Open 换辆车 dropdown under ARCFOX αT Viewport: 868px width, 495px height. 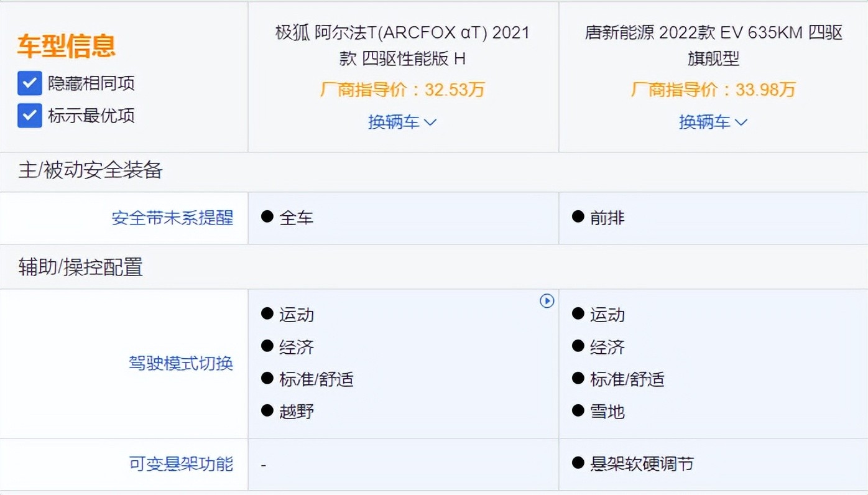click(x=402, y=122)
